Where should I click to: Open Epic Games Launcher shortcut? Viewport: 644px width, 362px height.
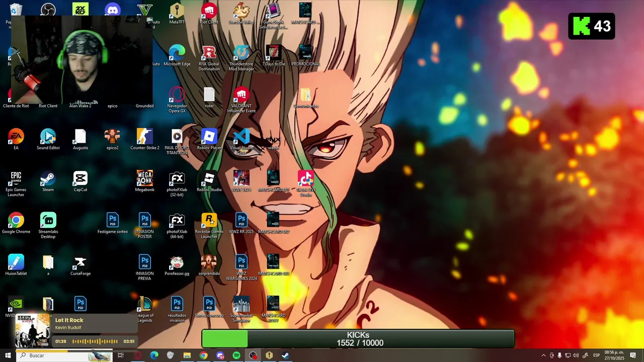click(x=16, y=184)
